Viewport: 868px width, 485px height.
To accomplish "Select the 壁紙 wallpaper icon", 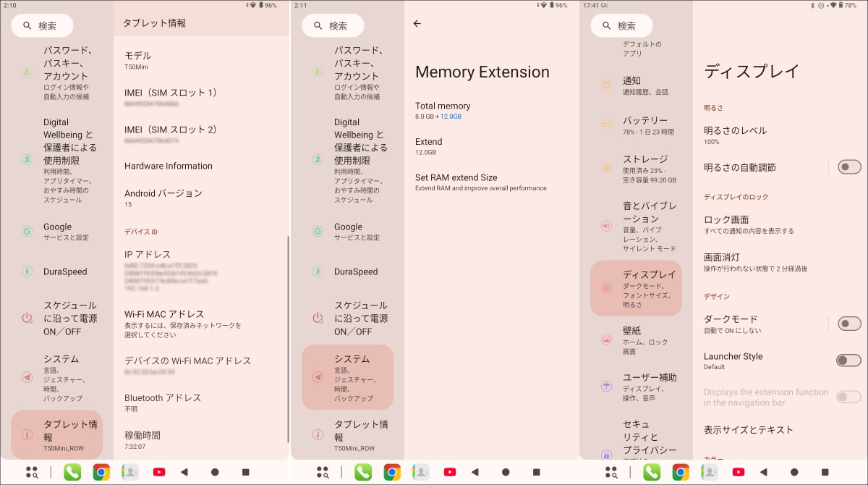I will pyautogui.click(x=606, y=340).
